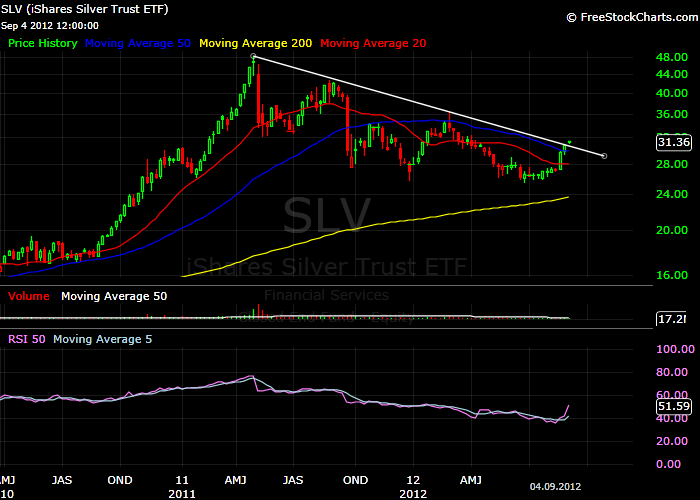
Task: Click the 31.36 current price label
Action: click(674, 142)
